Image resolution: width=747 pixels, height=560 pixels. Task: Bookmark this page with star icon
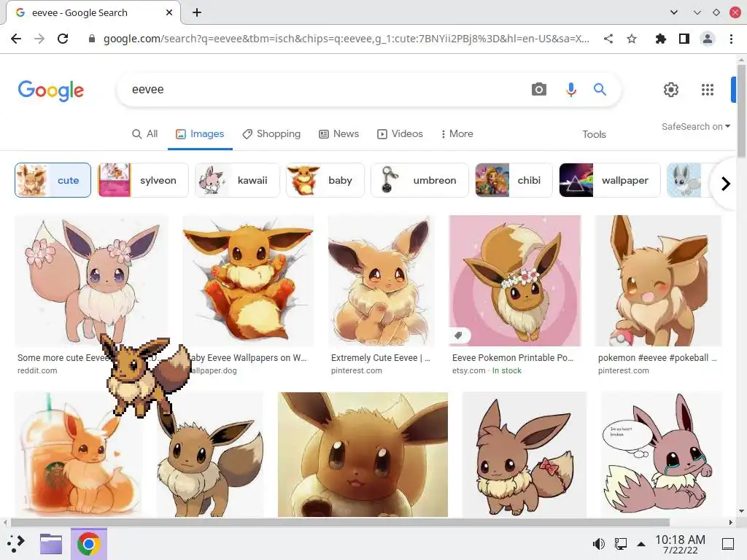[632, 39]
